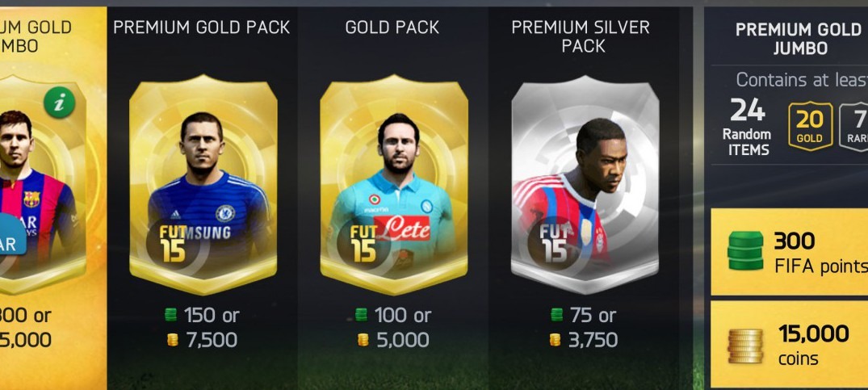868x390 pixels.
Task: Select the Gold Pack card with Napoli player
Action: [393, 185]
